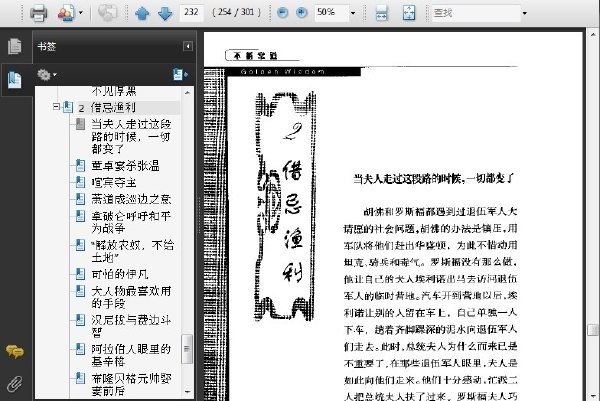Screen dimensions: 600x401
Task: Open bookmark '董卓宴杀张温'
Action: (x=125, y=166)
